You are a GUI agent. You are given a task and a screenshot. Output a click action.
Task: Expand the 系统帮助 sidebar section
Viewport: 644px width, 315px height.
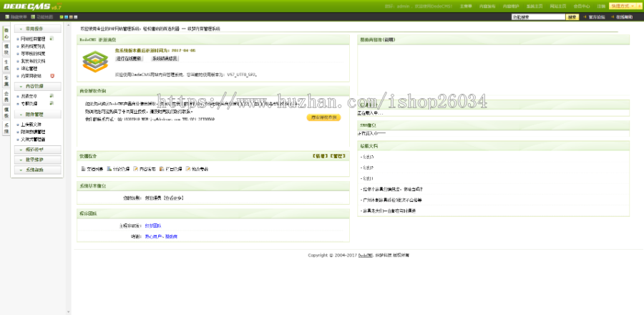coord(38,170)
